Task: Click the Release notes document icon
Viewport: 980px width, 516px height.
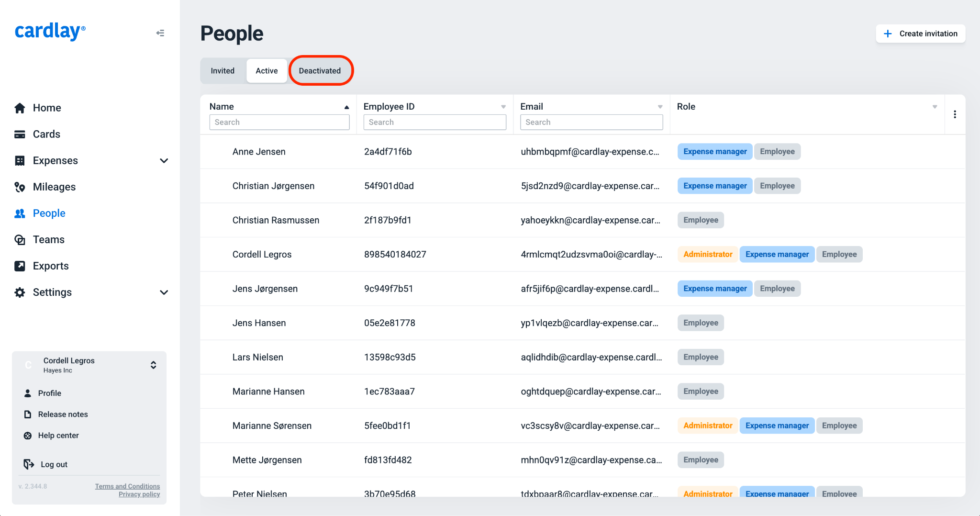Action: click(x=28, y=414)
